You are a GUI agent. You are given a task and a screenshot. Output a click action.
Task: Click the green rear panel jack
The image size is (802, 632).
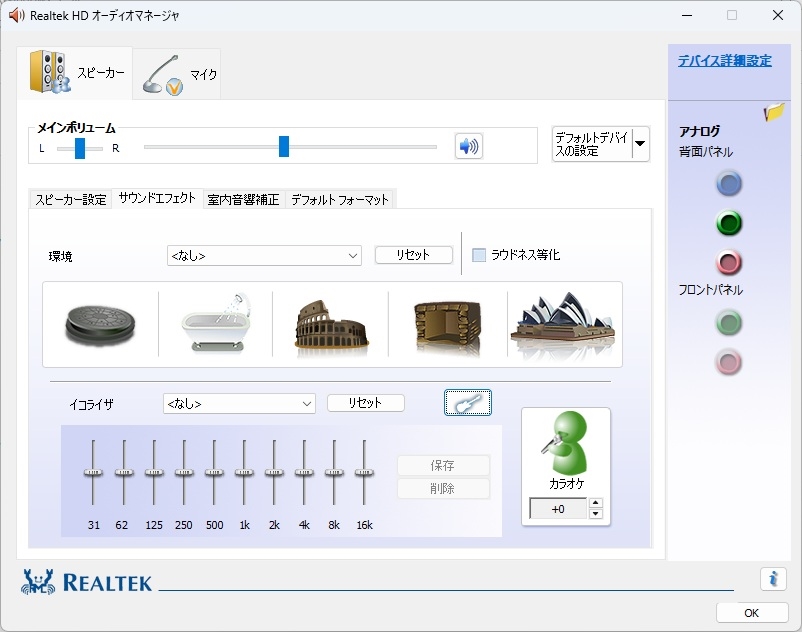click(729, 223)
